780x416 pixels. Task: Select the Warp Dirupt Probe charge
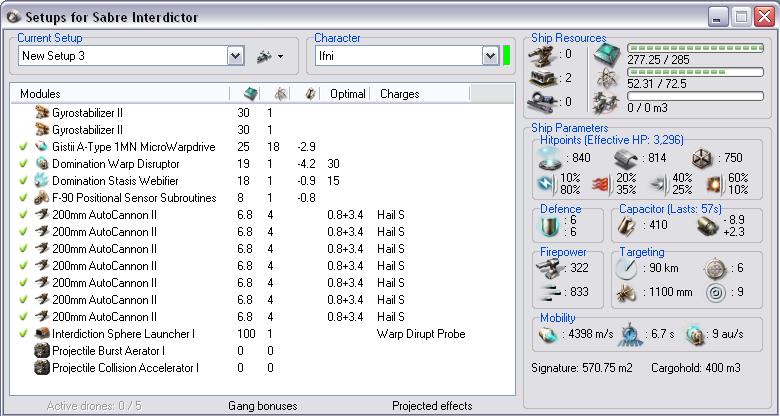pyautogui.click(x=421, y=334)
